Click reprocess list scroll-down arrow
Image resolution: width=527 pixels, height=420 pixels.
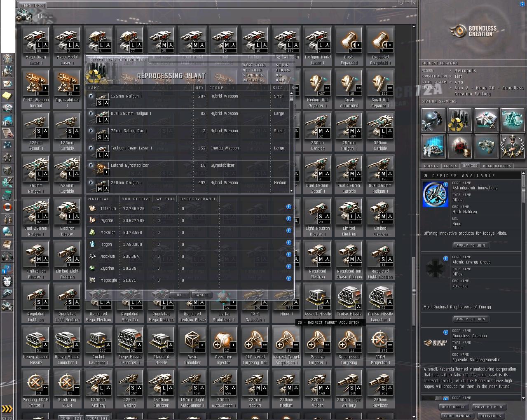(291, 191)
